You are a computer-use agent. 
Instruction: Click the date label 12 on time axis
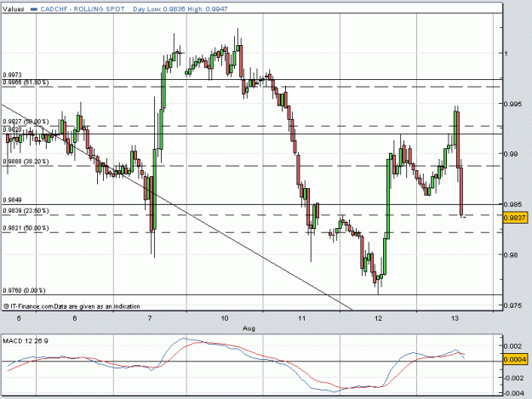378,318
